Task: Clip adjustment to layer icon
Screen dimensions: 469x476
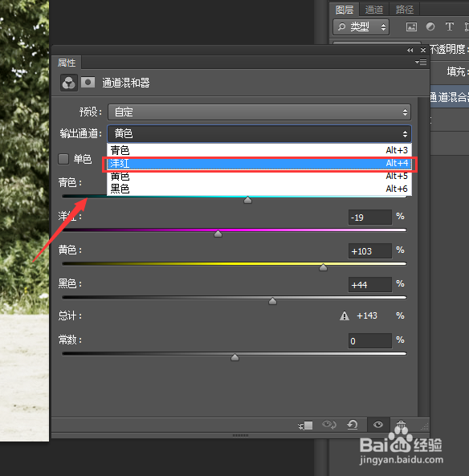Action: (x=305, y=425)
